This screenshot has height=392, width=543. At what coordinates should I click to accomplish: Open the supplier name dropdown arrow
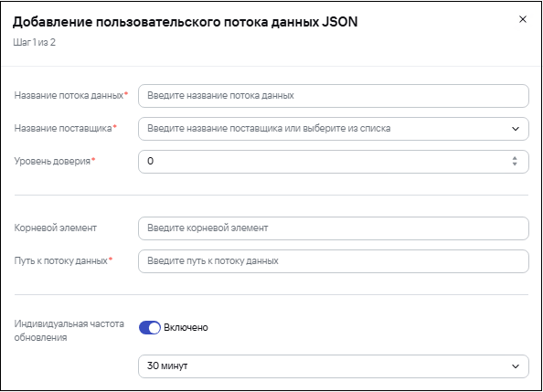click(516, 129)
